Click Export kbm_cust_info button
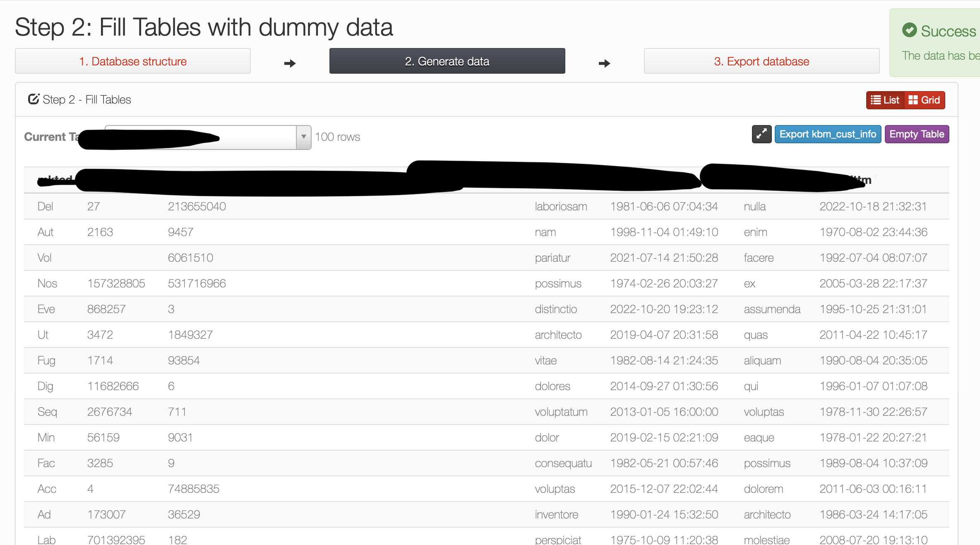 pos(828,134)
